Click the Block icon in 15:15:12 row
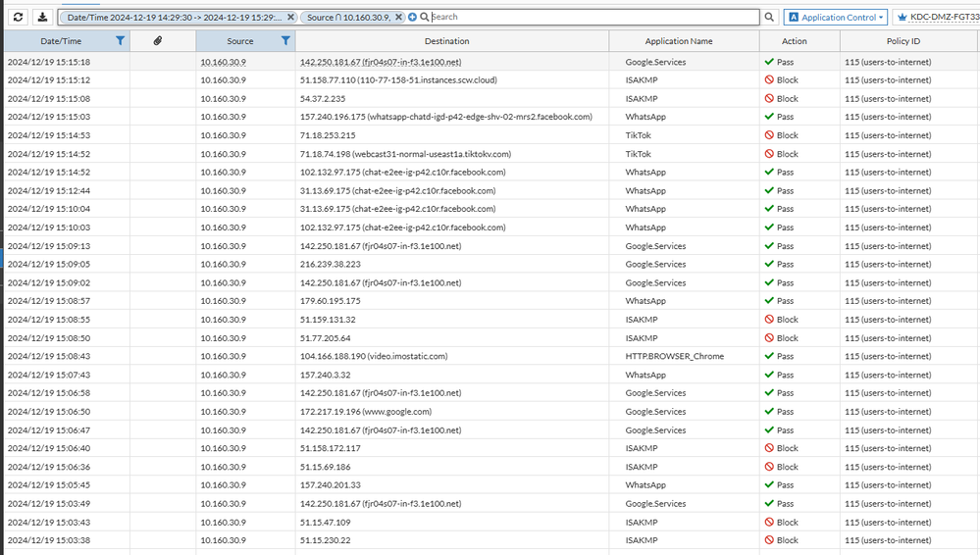The width and height of the screenshot is (980, 555). pos(769,80)
